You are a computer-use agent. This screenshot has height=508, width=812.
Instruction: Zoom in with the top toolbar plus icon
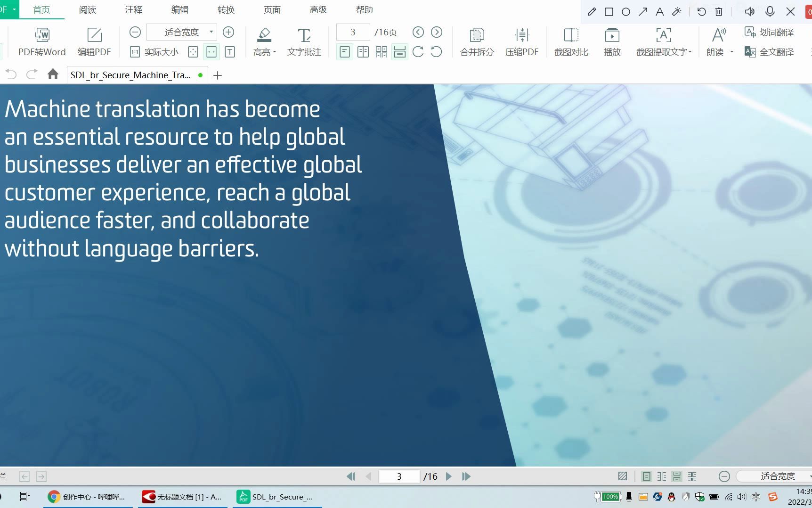coord(228,32)
